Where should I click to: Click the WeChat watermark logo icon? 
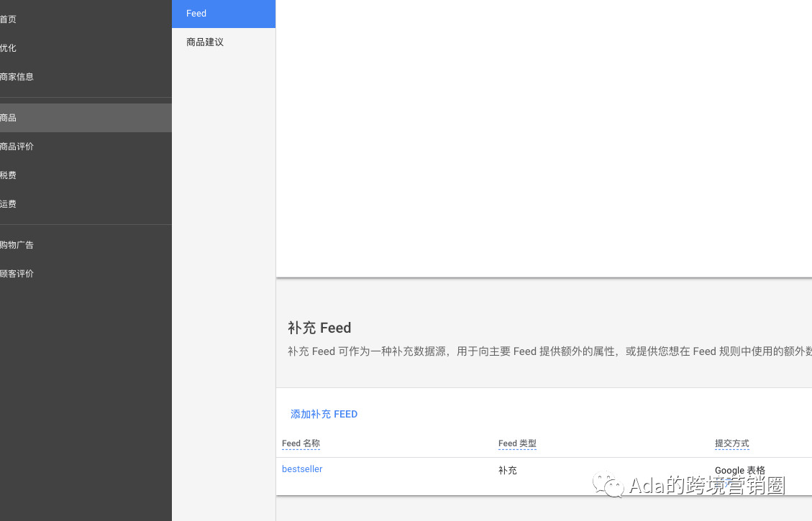click(608, 484)
